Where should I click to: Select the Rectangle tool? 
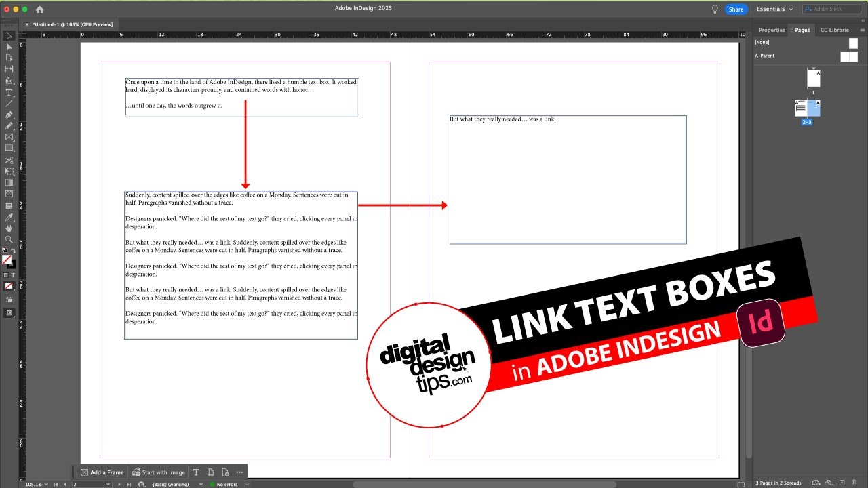click(x=9, y=148)
